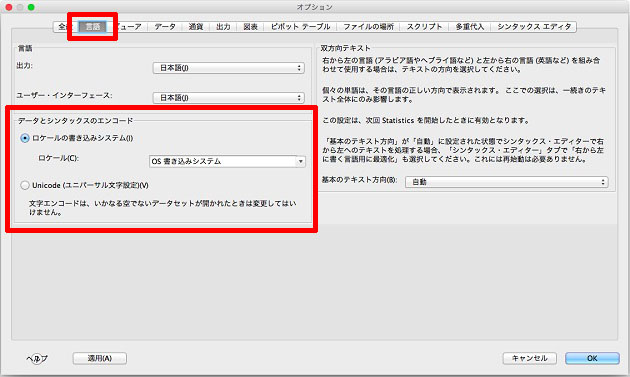Close the オプション window with red button

(x=9, y=7)
